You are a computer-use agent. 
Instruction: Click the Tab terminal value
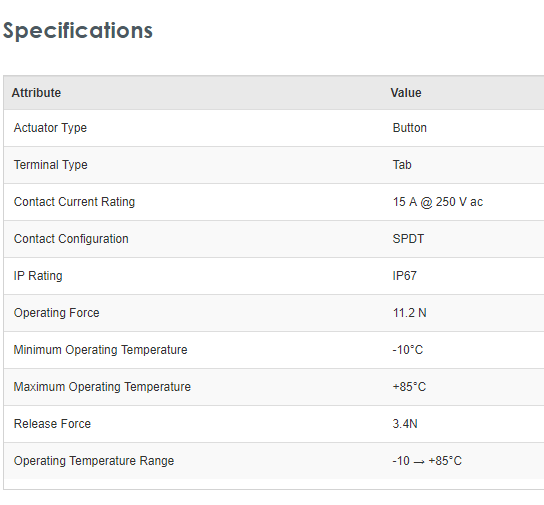tap(402, 165)
